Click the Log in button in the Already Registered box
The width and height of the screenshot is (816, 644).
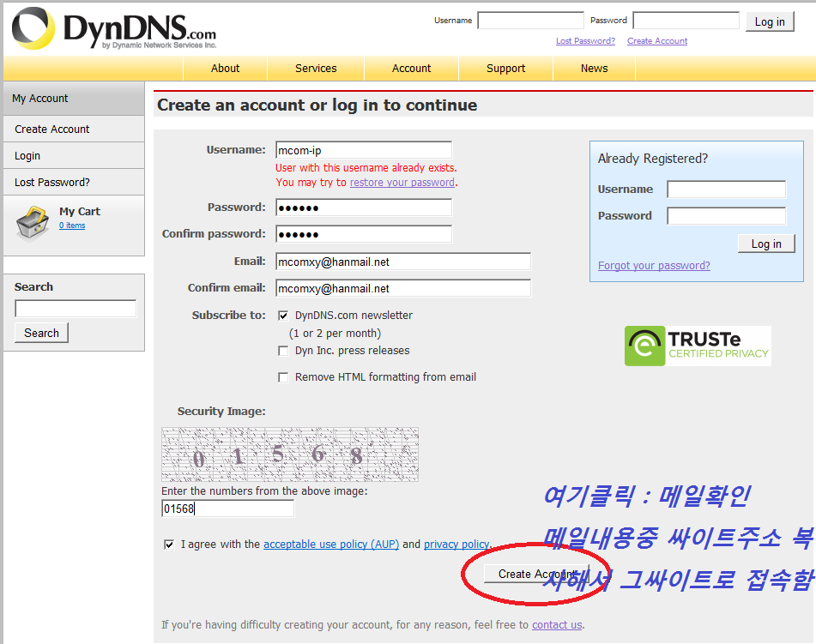[766, 244]
